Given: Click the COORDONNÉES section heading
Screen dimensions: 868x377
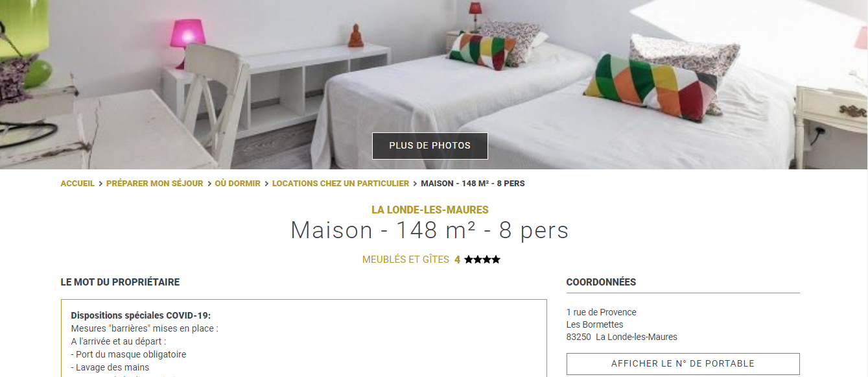Looking at the screenshot, I should point(601,282).
